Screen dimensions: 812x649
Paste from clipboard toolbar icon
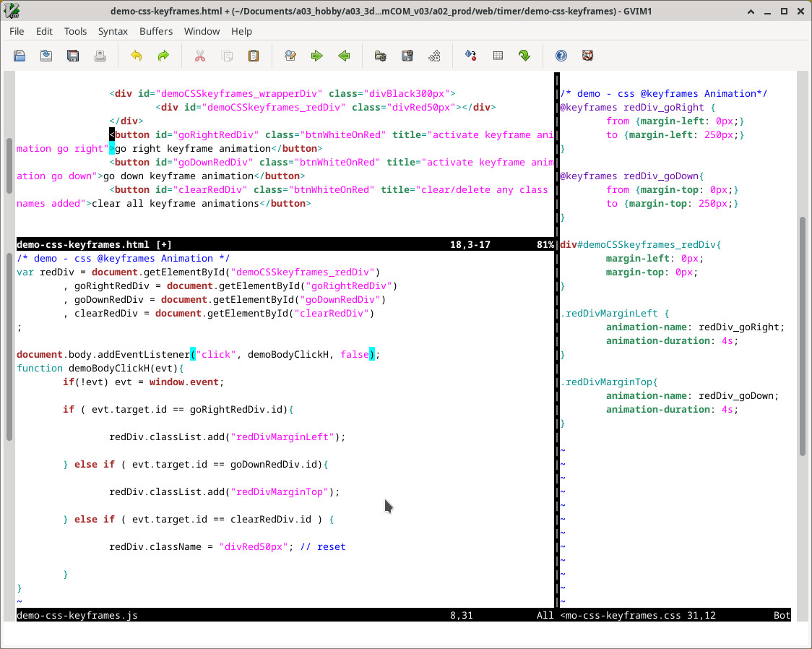pyautogui.click(x=254, y=56)
